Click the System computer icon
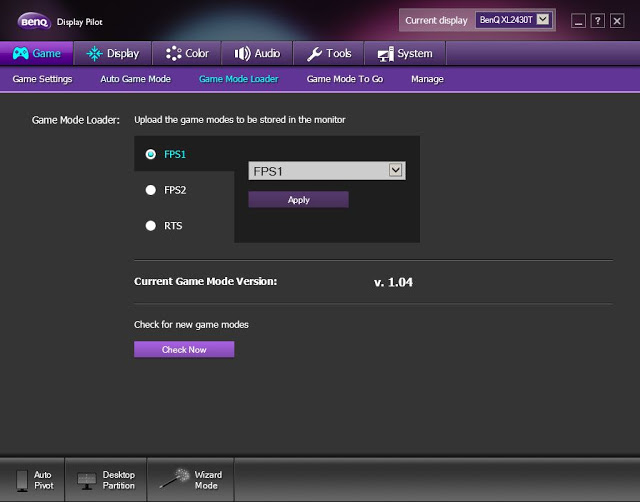Image resolution: width=640 pixels, height=502 pixels. click(x=386, y=54)
